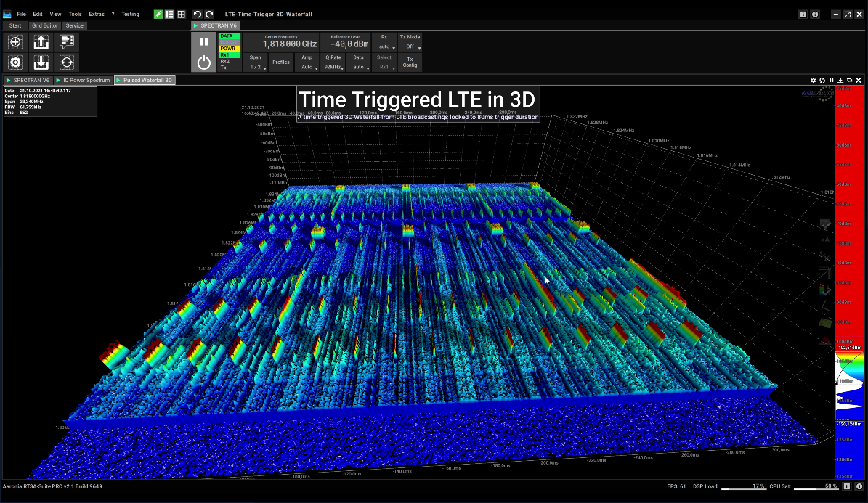Click the -102,51dBm upper color range marker
This screenshot has width=868, height=503.
(x=849, y=348)
